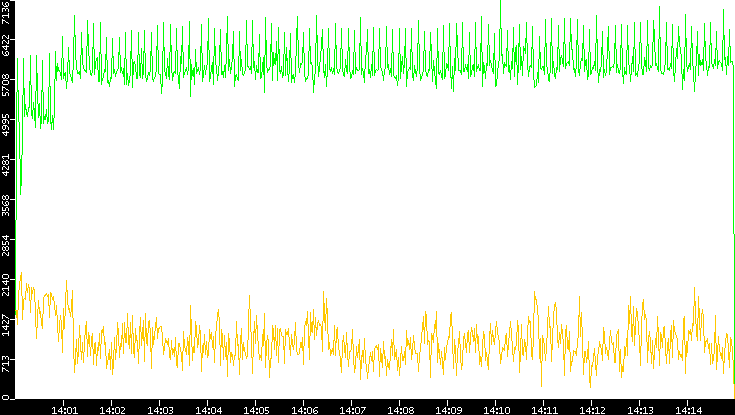Select the 14:06 time tick label
The width and height of the screenshot is (735, 415).
[304, 411]
